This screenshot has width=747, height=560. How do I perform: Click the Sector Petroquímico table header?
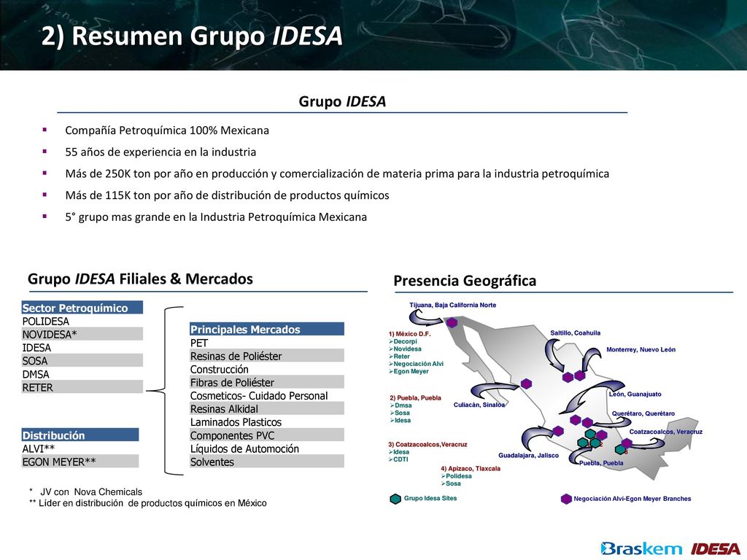click(82, 308)
